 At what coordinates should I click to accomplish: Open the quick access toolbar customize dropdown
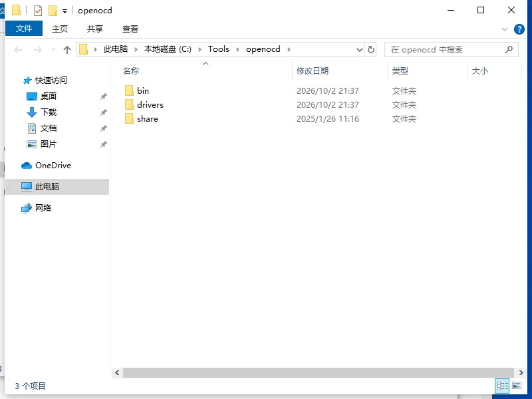click(65, 11)
